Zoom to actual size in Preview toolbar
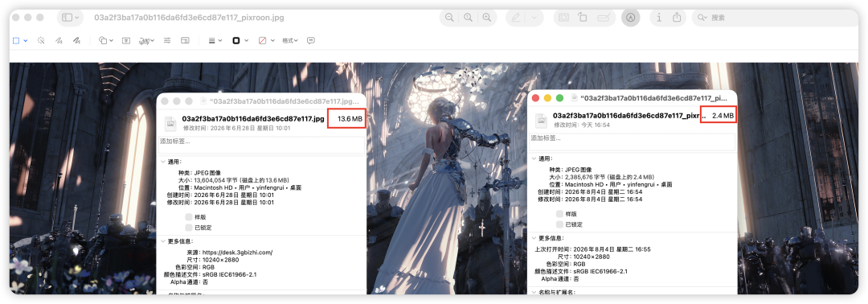This screenshot has height=304, width=868. pos(468,18)
